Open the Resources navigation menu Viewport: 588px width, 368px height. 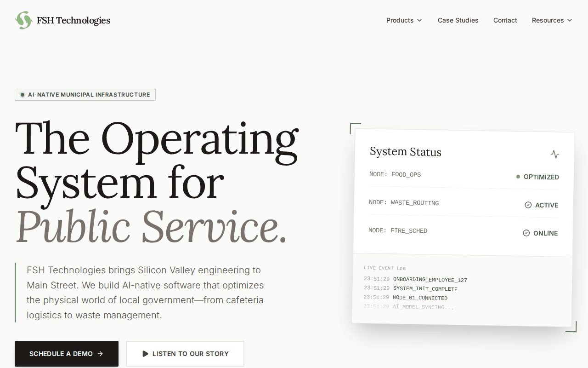pyautogui.click(x=548, y=20)
